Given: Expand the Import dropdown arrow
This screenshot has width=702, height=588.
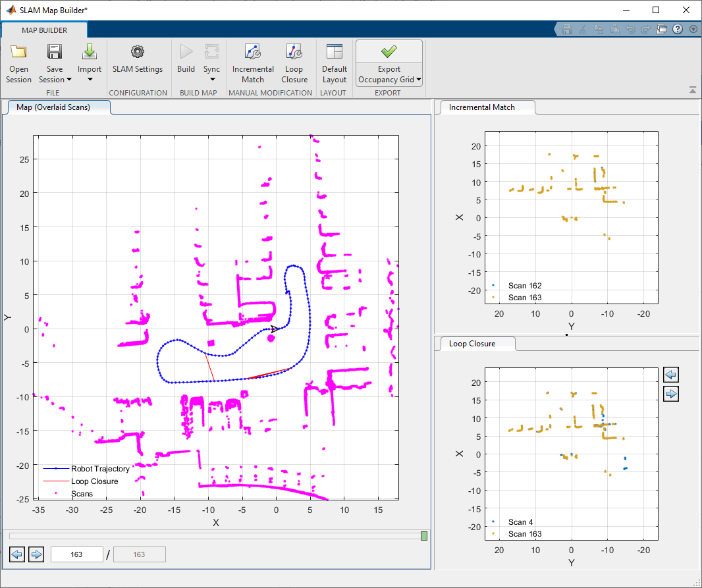Looking at the screenshot, I should tap(90, 80).
